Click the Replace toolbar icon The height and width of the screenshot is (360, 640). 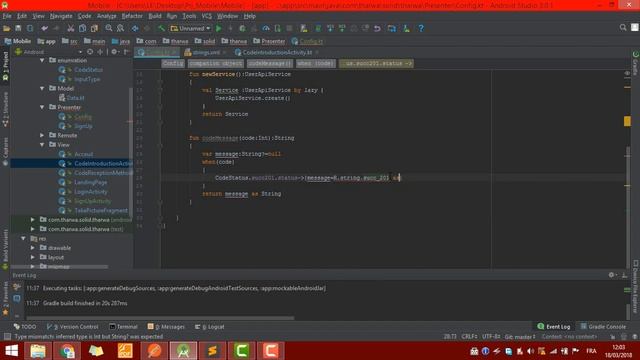point(120,28)
